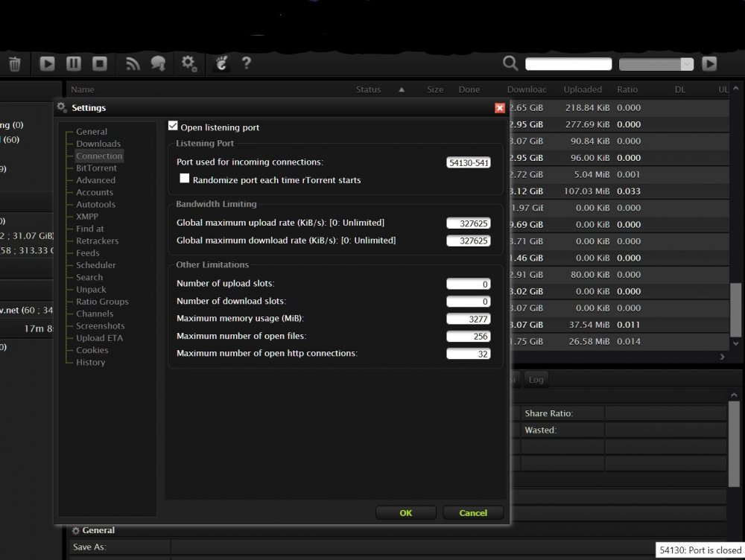Open Autotools settings section

(x=95, y=204)
